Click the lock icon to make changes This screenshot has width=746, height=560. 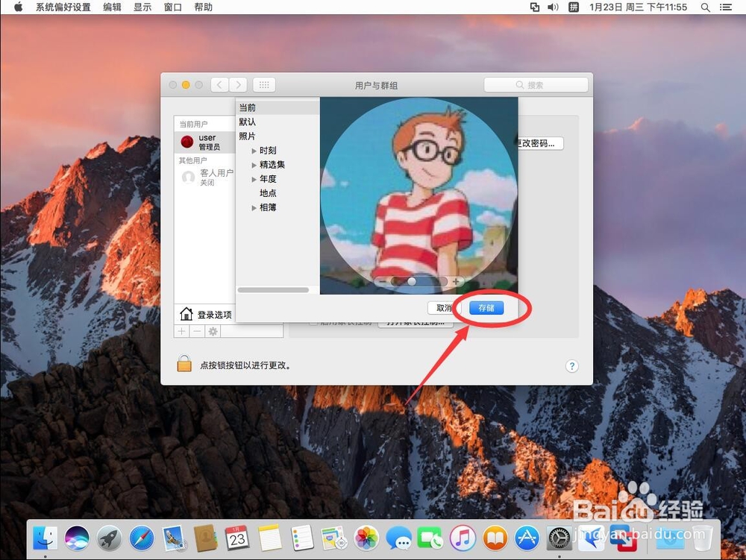(184, 364)
